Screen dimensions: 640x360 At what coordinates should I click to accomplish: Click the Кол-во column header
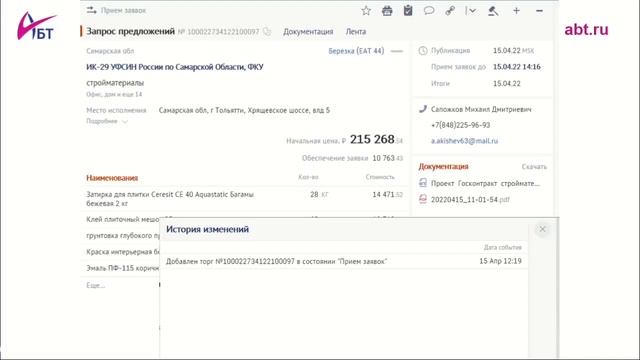coord(308,177)
